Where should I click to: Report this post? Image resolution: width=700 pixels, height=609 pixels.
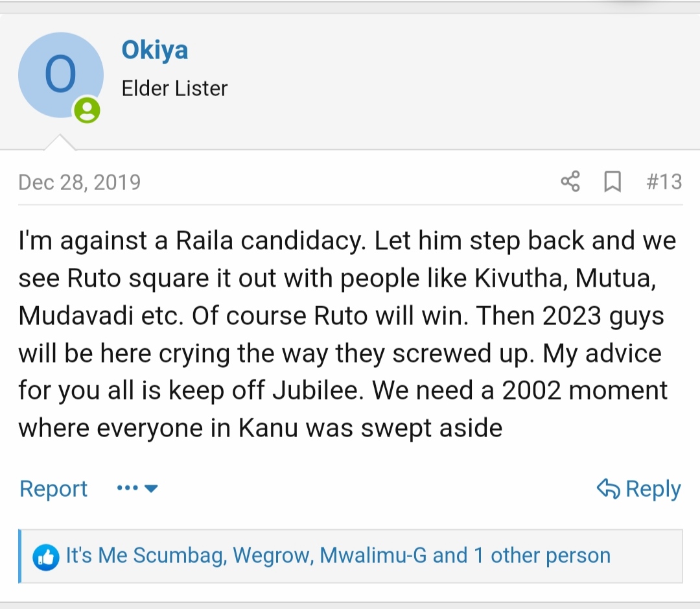(x=53, y=488)
